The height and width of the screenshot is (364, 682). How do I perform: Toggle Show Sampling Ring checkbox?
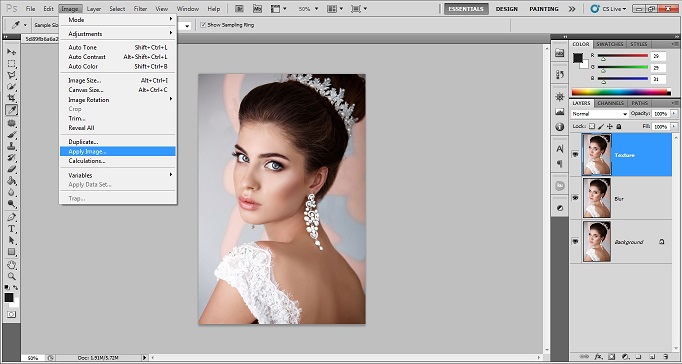(203, 25)
